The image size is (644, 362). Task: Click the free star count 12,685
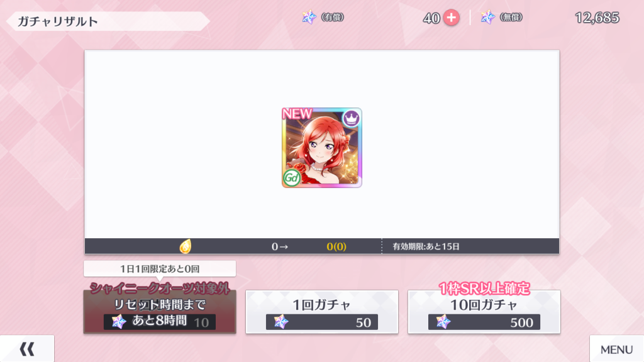[597, 18]
